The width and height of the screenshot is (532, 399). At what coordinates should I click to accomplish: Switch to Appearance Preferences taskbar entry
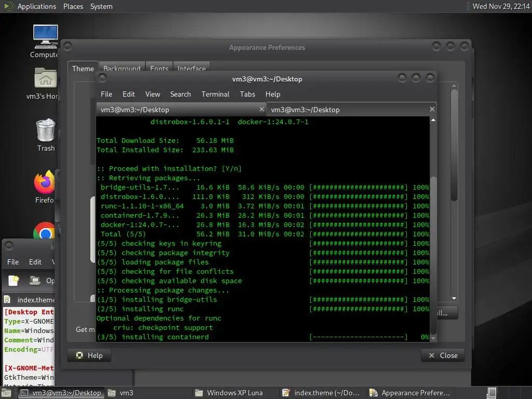[x=410, y=393]
